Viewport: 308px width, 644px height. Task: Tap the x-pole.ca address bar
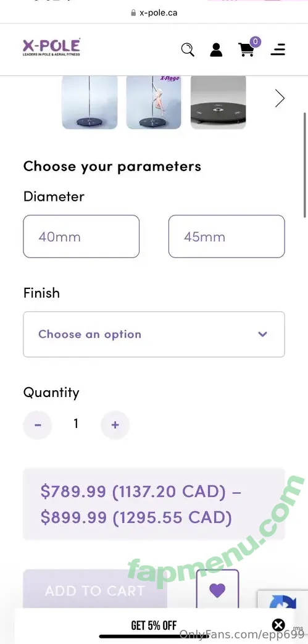click(x=154, y=13)
